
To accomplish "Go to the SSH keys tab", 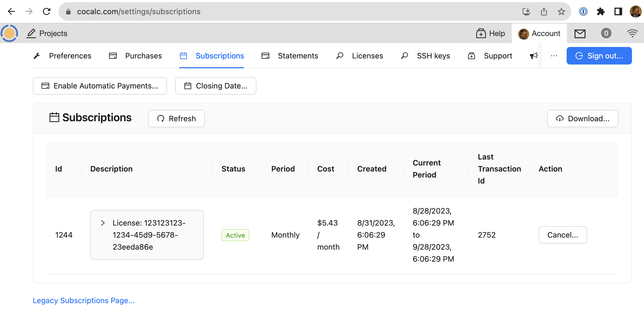I will tap(425, 56).
